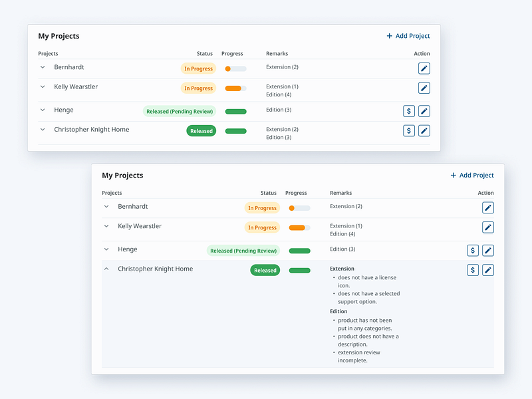Edit Kelly Wearstler using its pencil icon

(424, 88)
